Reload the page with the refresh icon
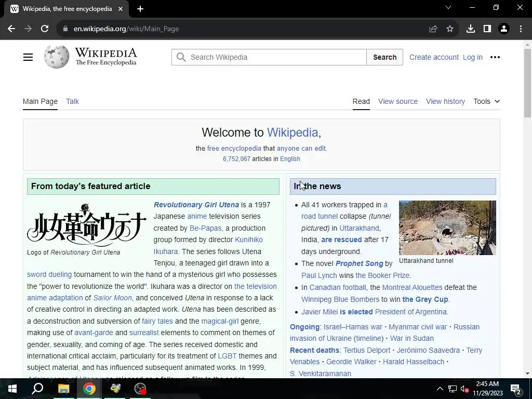The height and width of the screenshot is (399, 532). click(x=45, y=29)
